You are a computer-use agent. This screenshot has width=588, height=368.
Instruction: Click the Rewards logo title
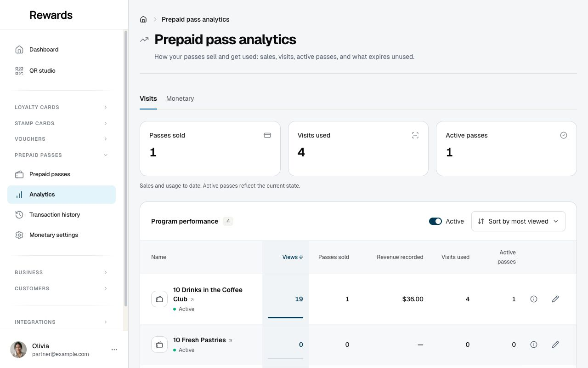51,15
